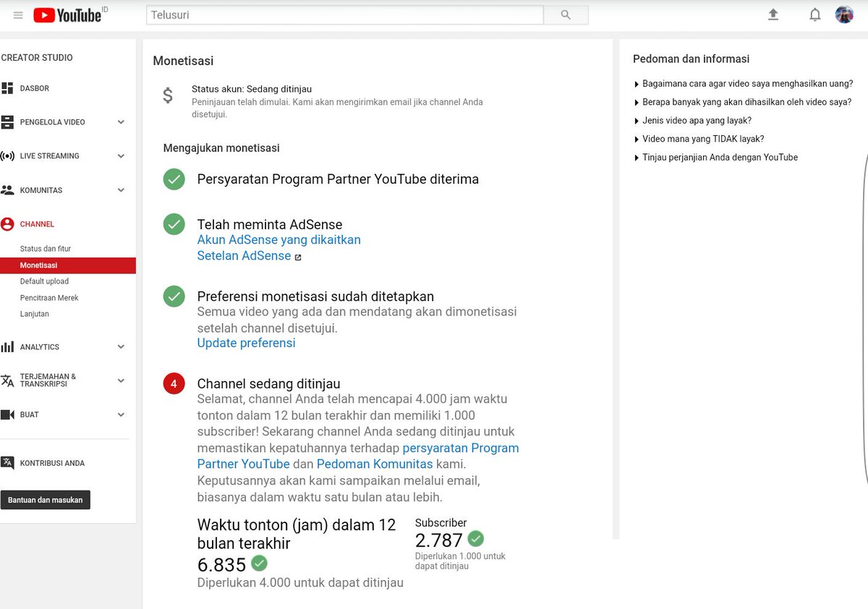Click the Analytics bar chart icon

(x=7, y=347)
